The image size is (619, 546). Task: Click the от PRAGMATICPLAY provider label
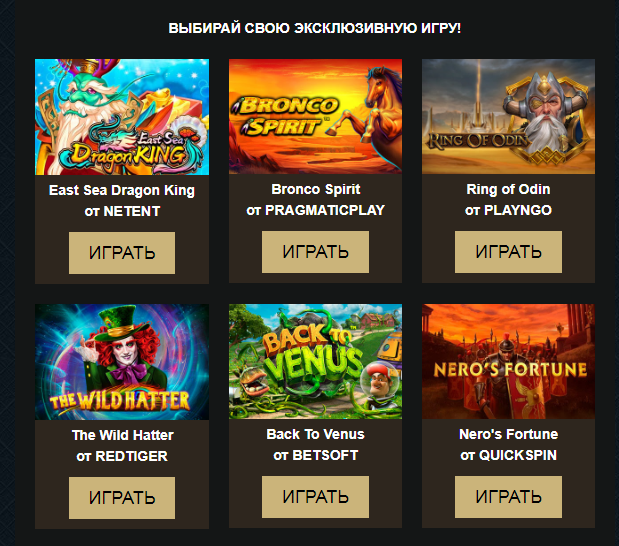[315, 210]
